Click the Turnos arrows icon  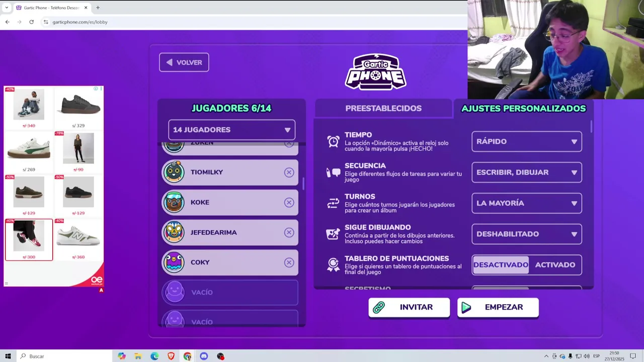coord(333,203)
